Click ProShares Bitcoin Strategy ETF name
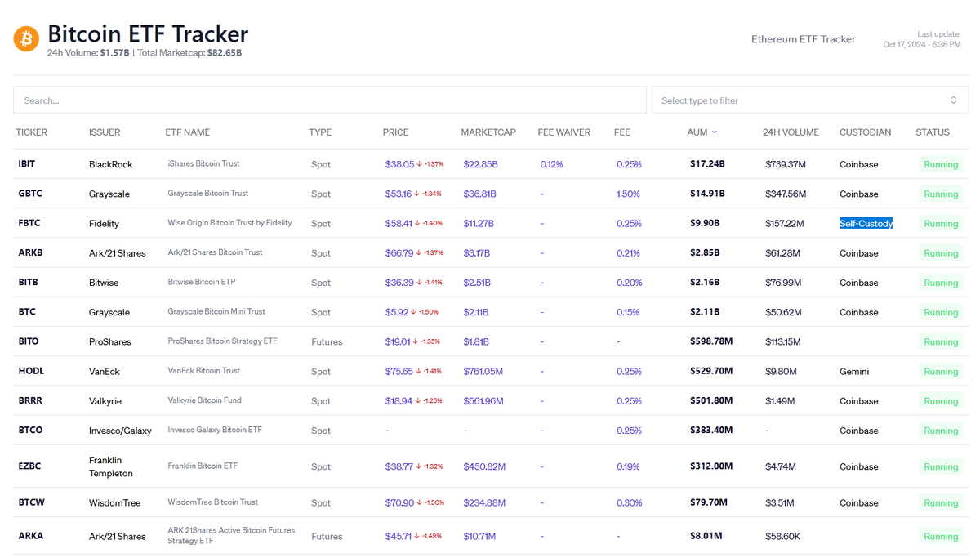 pyautogui.click(x=222, y=341)
